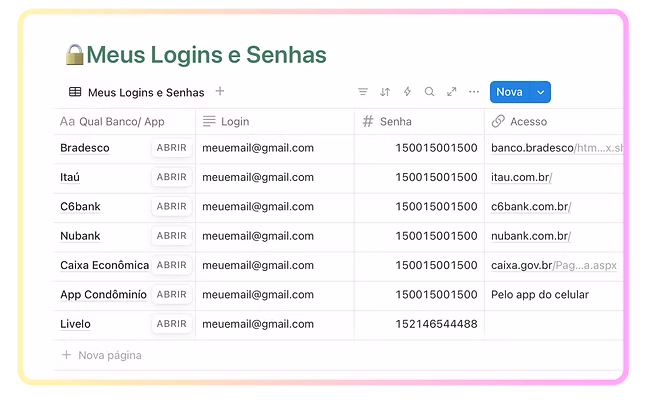This screenshot has height=400, width=654.
Task: Add a new view with plus icon
Action: pos(220,92)
